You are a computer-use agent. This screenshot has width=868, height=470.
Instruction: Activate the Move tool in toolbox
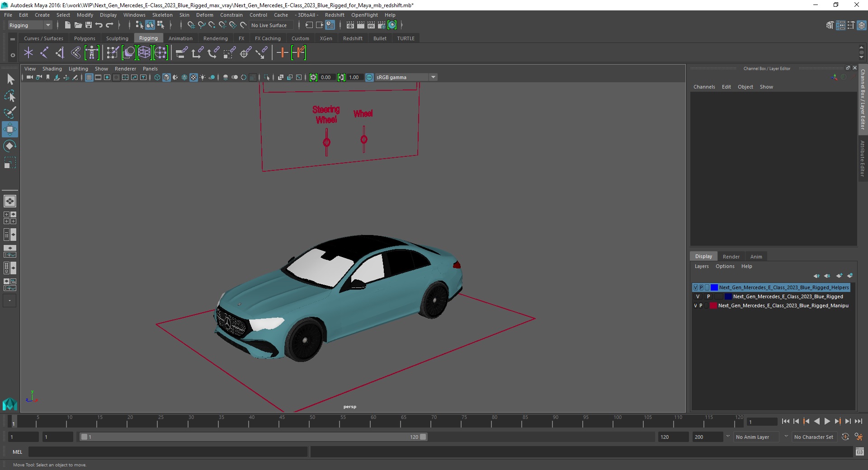[10, 129]
